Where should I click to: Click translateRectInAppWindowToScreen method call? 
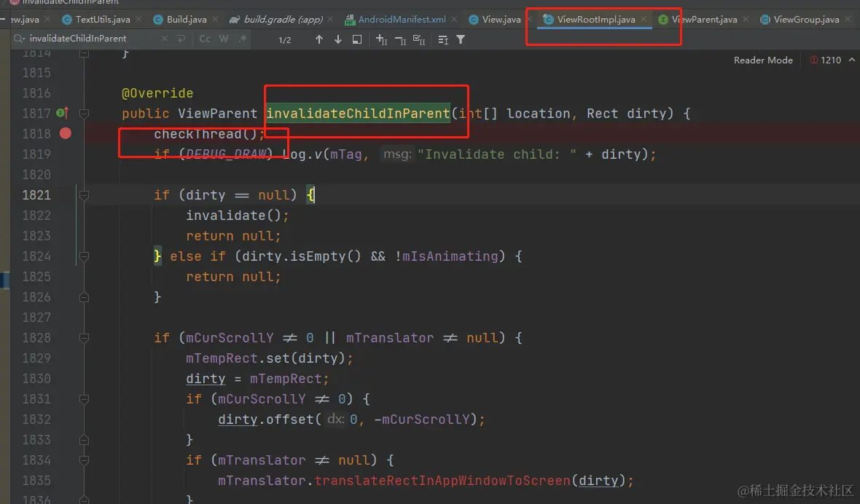tap(442, 481)
